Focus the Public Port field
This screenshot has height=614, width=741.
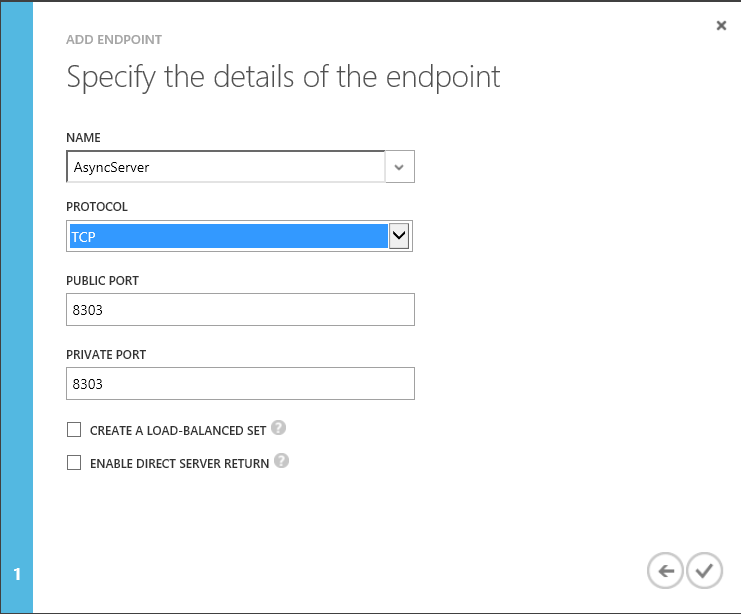(x=240, y=310)
